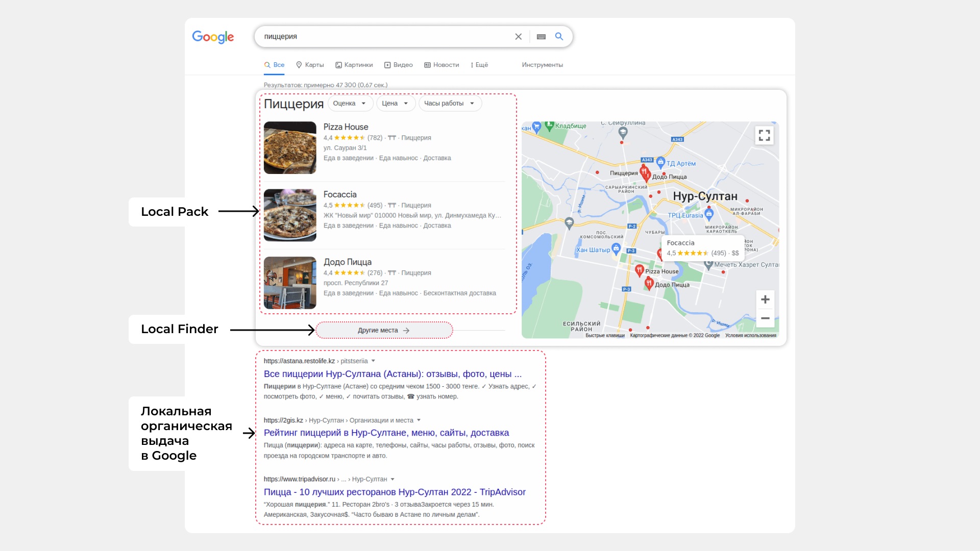
Task: Switch to the Карты tab
Action: click(310, 65)
